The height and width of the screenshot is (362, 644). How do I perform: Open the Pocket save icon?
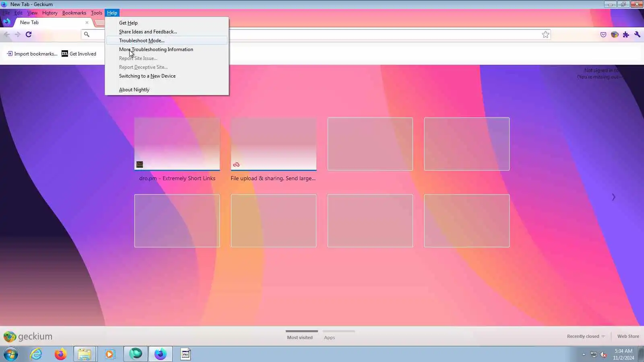(x=603, y=35)
